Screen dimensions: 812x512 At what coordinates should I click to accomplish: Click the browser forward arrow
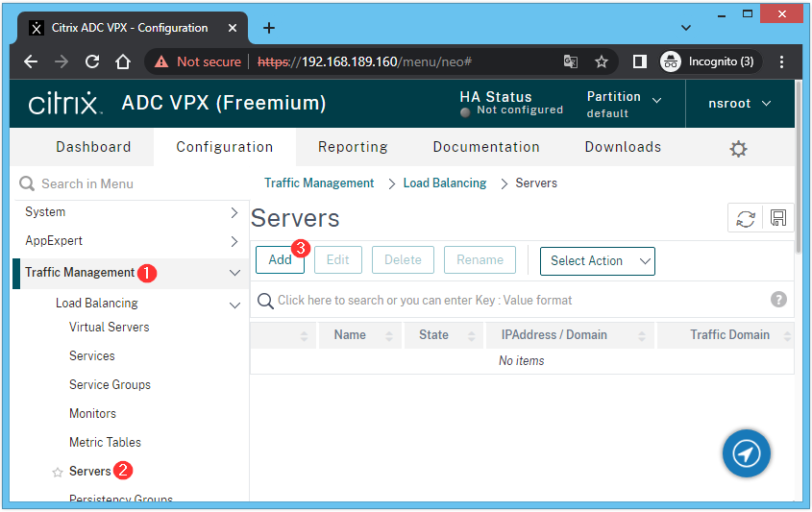tap(62, 62)
